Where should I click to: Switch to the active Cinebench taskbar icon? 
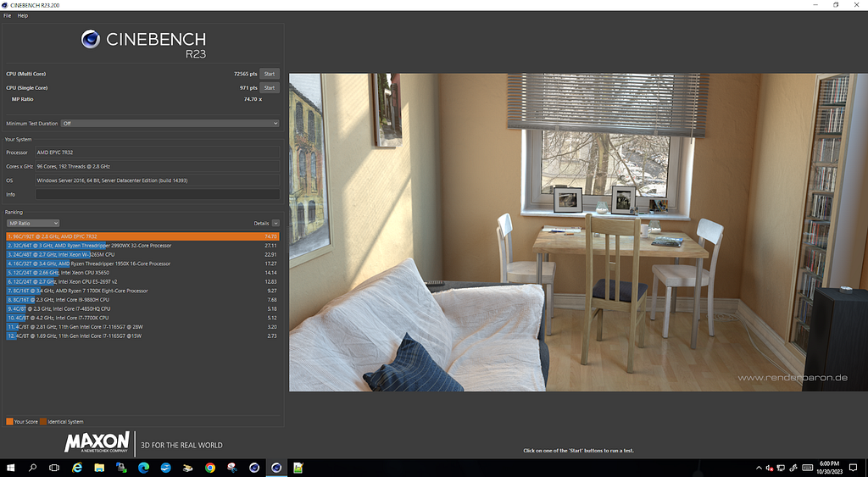point(276,469)
